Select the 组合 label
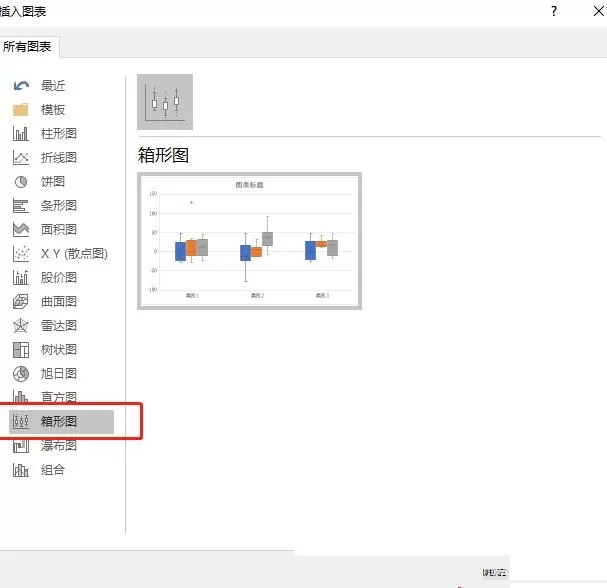The width and height of the screenshot is (607, 588). pos(53,470)
